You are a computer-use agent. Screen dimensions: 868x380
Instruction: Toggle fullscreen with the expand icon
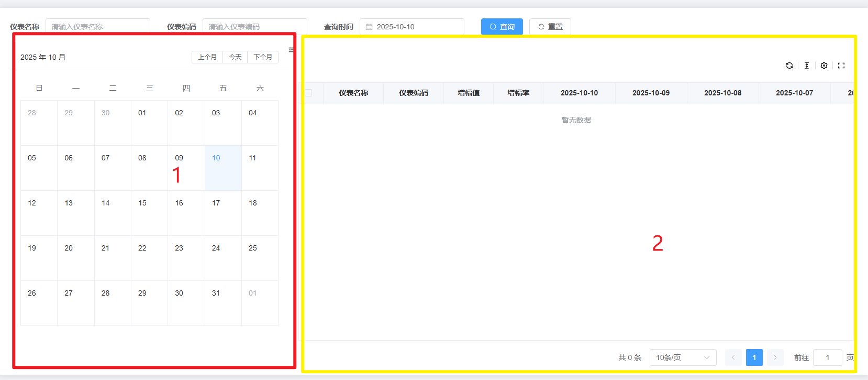click(841, 66)
